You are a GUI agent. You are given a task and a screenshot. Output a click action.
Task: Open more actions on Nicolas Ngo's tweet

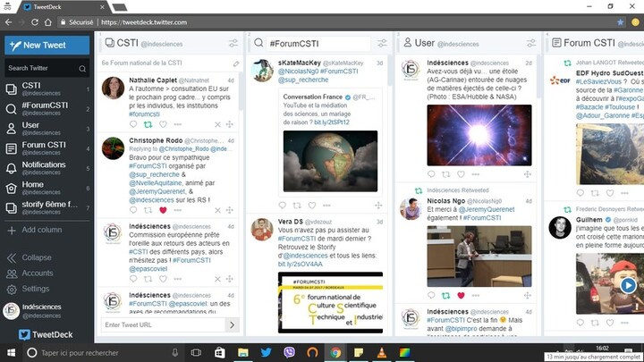point(476,295)
